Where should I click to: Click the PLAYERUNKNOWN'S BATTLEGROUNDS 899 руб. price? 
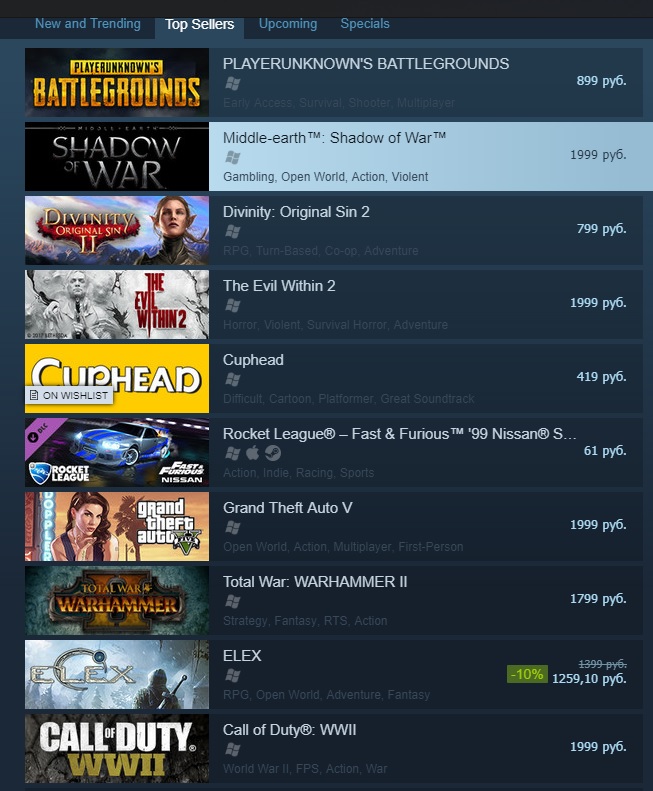[x=602, y=81]
